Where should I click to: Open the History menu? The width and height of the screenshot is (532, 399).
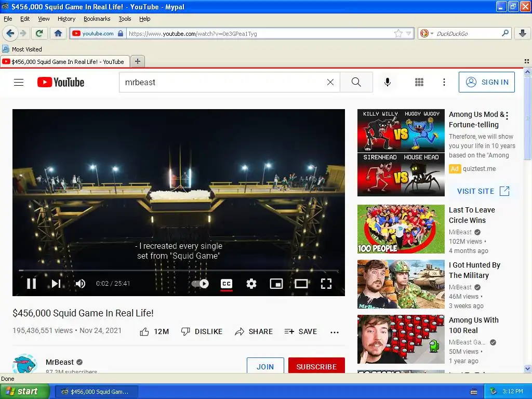point(66,19)
